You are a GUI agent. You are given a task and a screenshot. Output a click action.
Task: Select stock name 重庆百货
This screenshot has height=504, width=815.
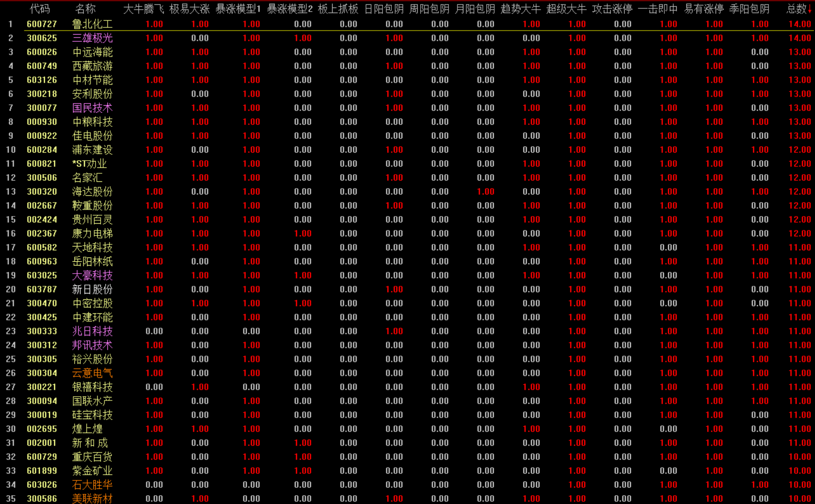click(92, 457)
